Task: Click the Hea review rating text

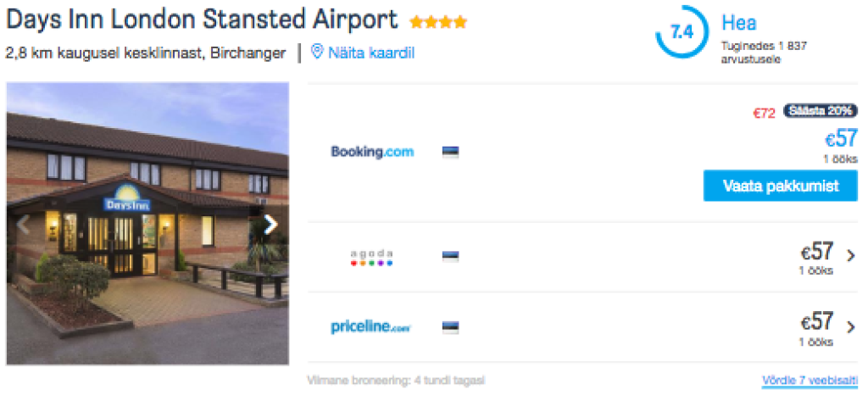Action: click(739, 23)
